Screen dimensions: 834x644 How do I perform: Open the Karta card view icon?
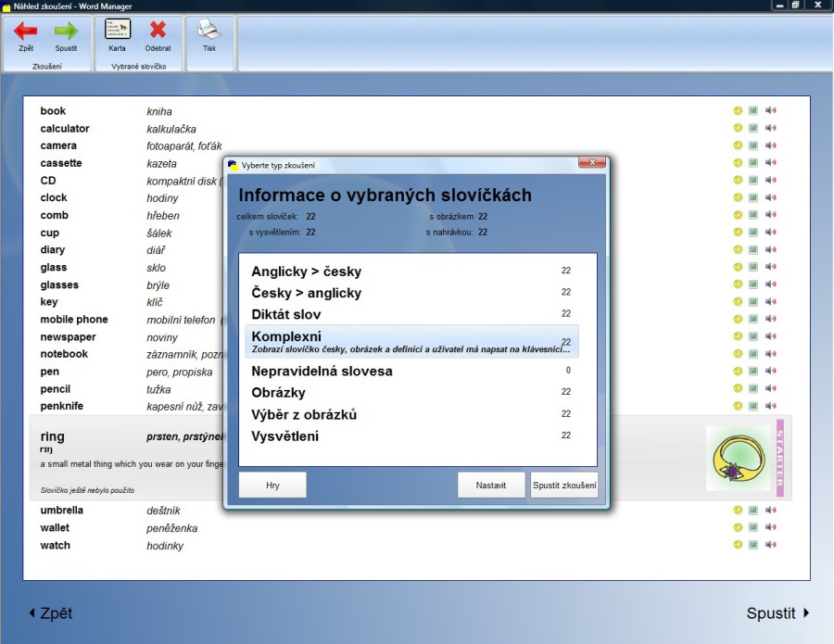[118, 30]
